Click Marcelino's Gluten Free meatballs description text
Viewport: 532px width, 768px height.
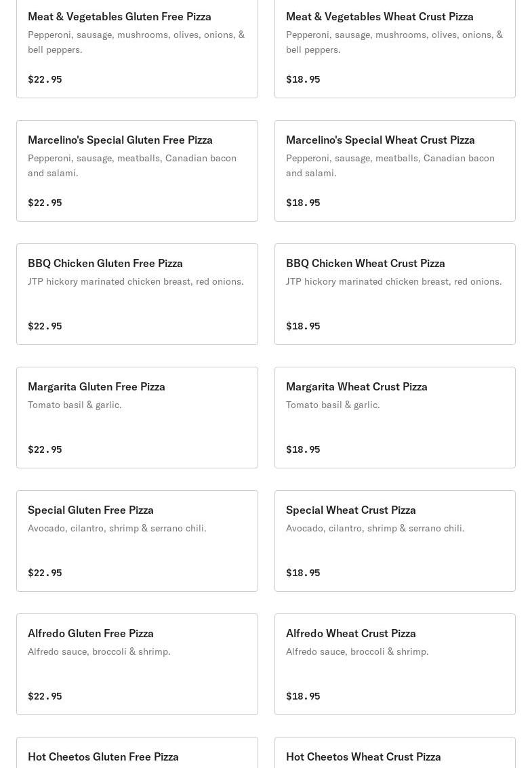[132, 165]
